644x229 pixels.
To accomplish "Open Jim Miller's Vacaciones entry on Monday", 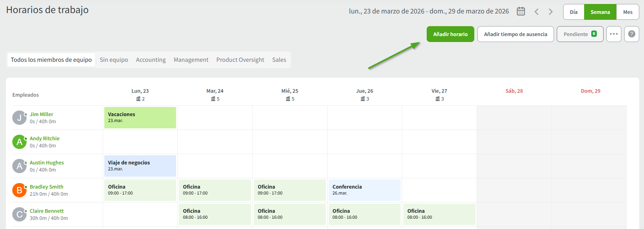I will (140, 118).
